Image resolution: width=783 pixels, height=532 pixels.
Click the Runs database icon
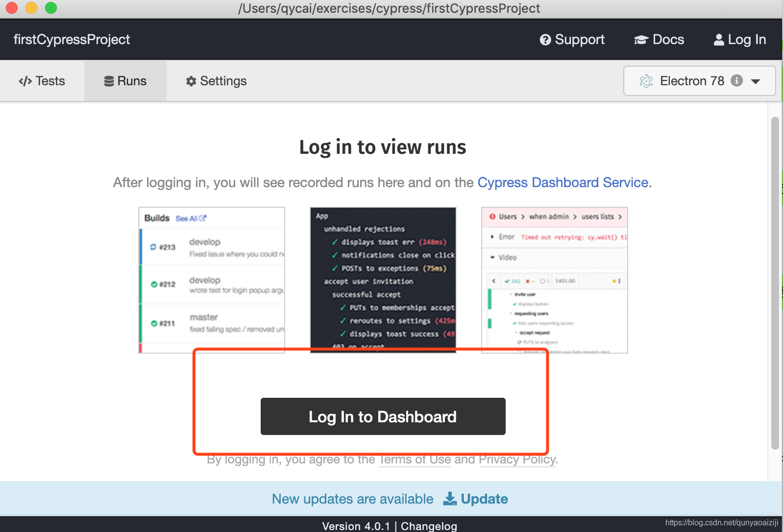pos(109,81)
